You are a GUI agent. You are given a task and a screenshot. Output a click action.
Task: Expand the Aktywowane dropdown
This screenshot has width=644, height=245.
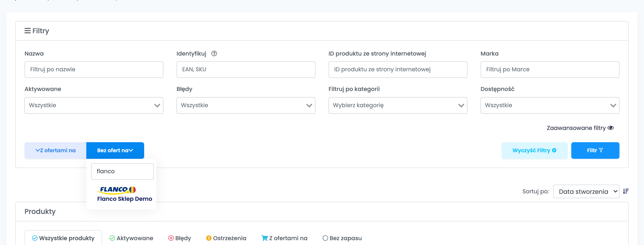pyautogui.click(x=94, y=105)
